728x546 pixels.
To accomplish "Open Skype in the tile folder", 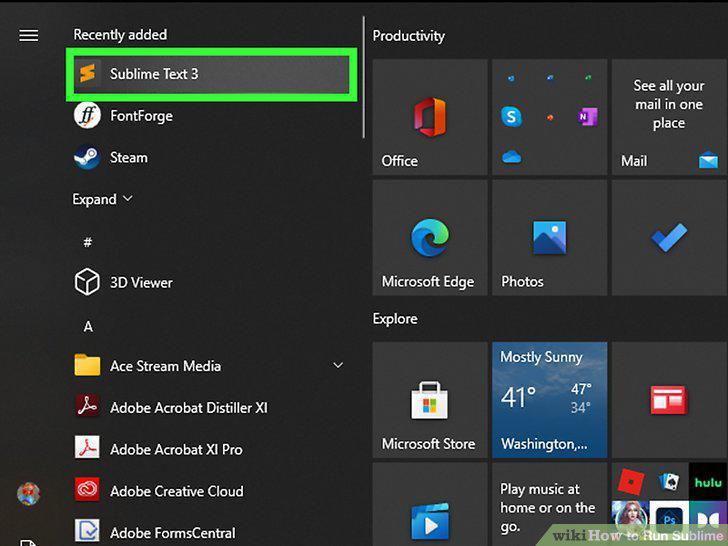I will 511,116.
